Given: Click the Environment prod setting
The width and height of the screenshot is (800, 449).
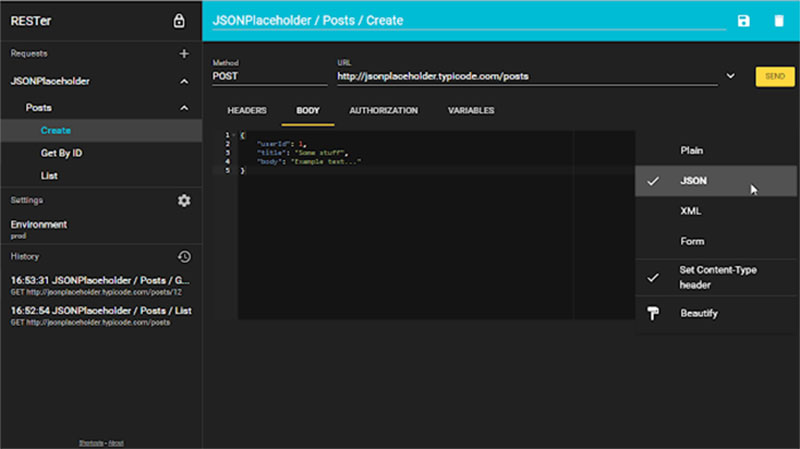Looking at the screenshot, I should pos(101,229).
